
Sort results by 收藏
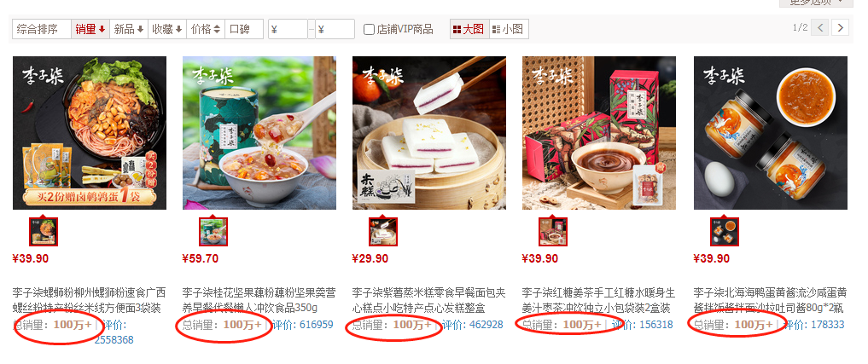point(167,29)
